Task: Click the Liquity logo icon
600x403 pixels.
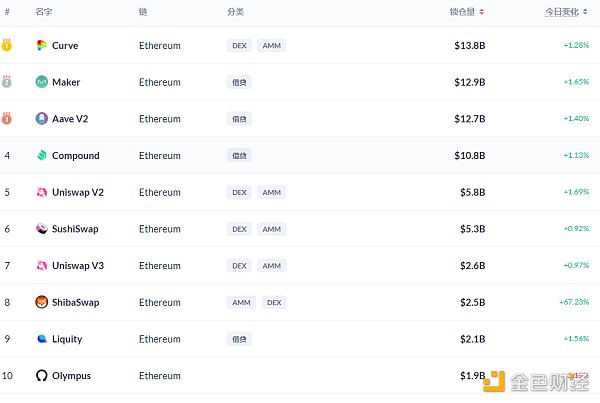Action: point(41,339)
